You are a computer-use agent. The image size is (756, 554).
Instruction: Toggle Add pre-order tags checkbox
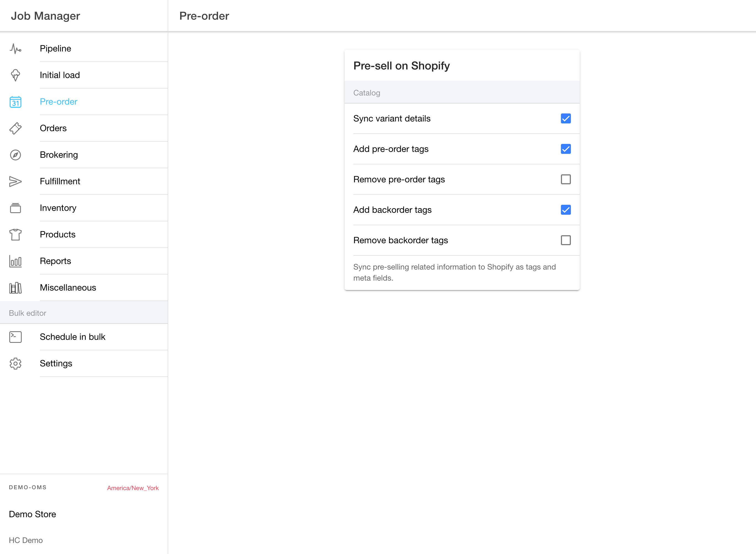(x=566, y=149)
